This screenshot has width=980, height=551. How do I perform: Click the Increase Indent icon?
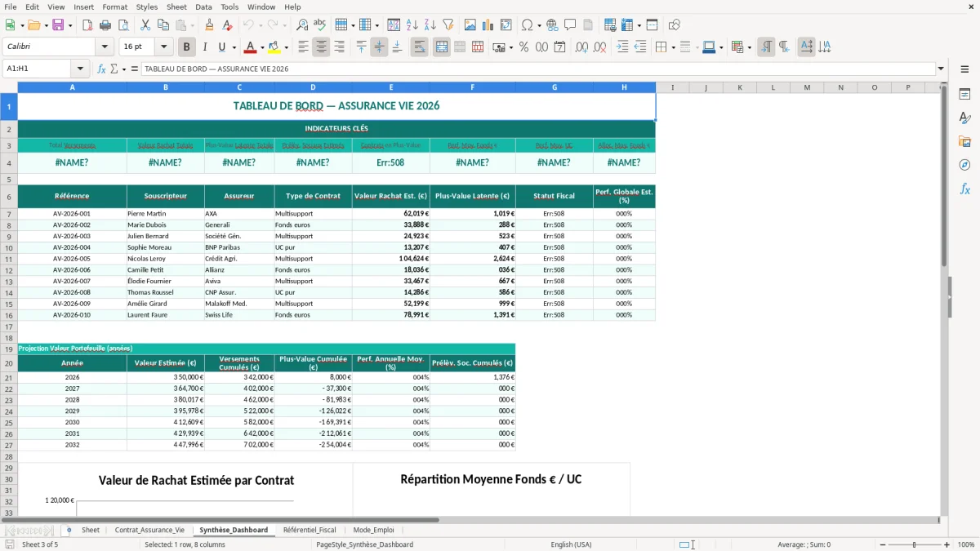tap(622, 47)
